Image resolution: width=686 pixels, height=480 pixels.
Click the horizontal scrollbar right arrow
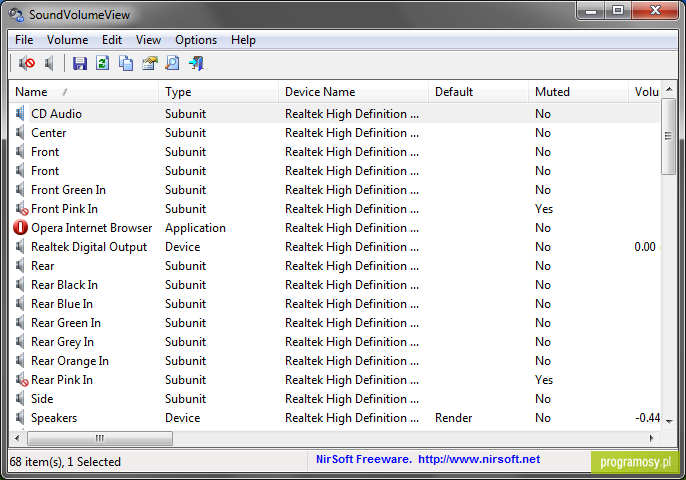coord(651,438)
